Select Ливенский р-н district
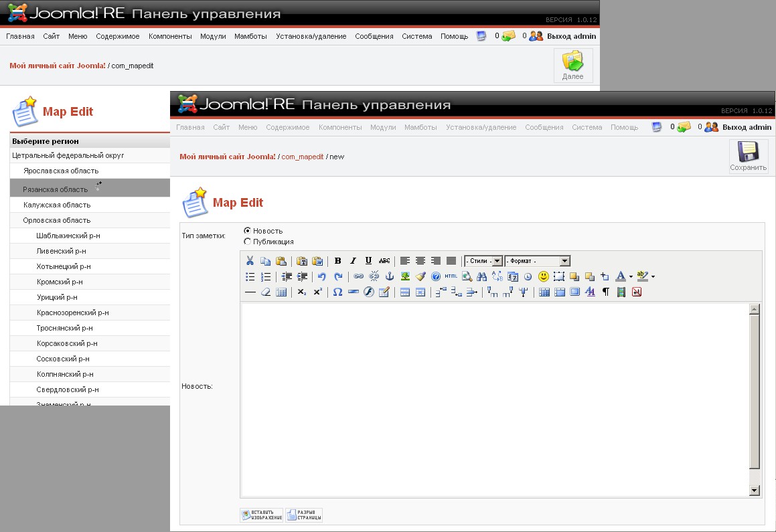The width and height of the screenshot is (776, 532). (x=62, y=251)
